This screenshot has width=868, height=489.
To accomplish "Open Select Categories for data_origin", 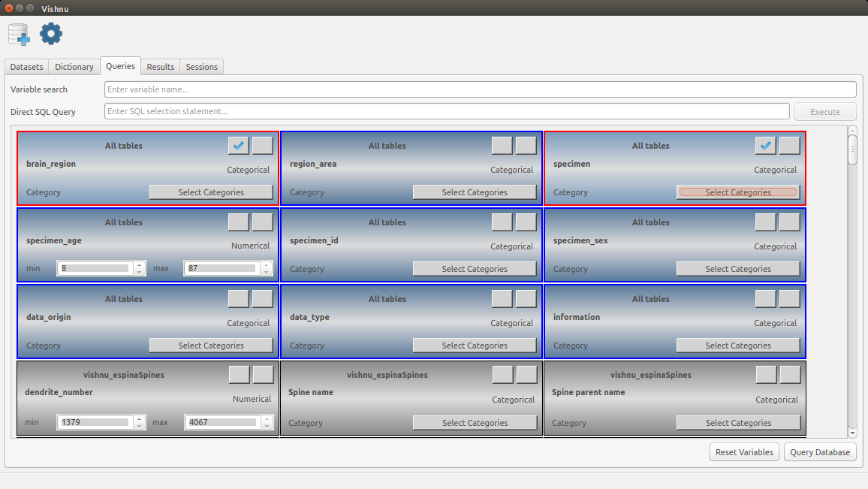I will 211,345.
